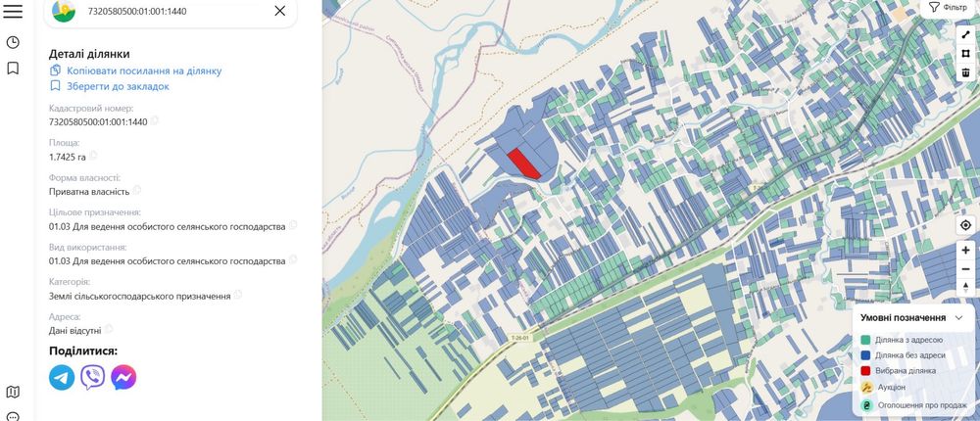The image size is (980, 421).
Task: Share the parcel via Telegram
Action: (62, 377)
